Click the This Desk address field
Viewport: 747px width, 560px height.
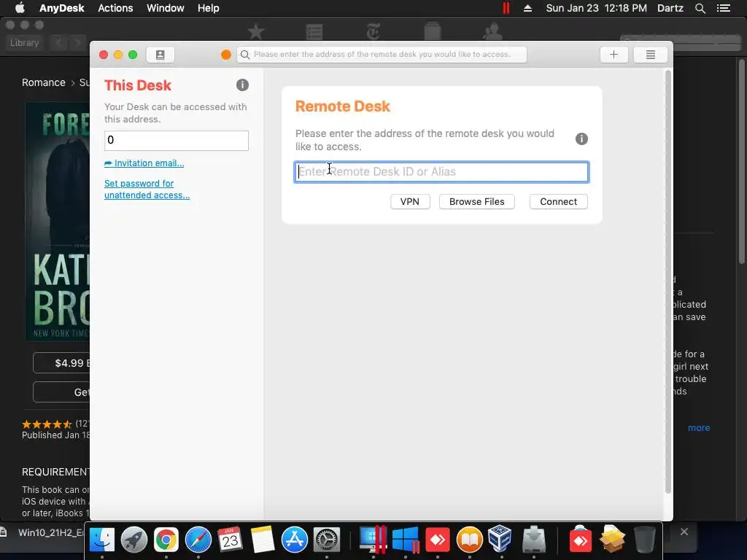tap(177, 141)
